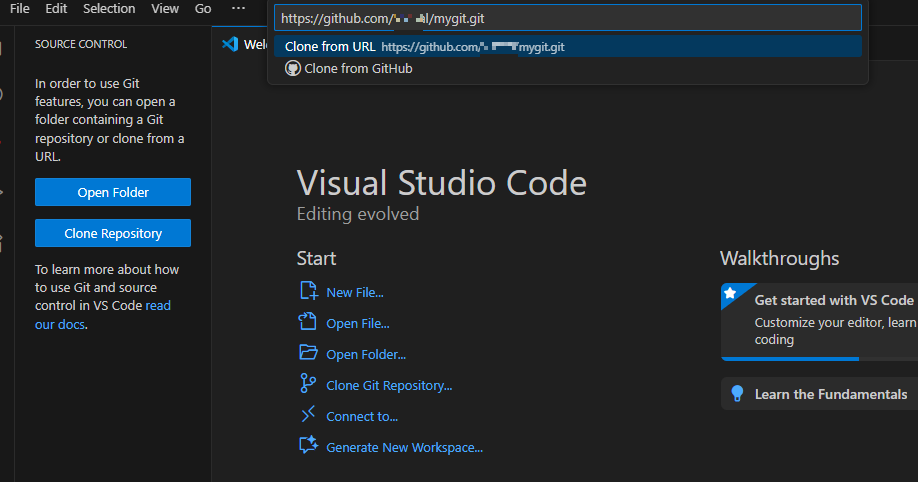Screen dimensions: 918x482
Task: Click the New File icon
Action: tap(308, 291)
